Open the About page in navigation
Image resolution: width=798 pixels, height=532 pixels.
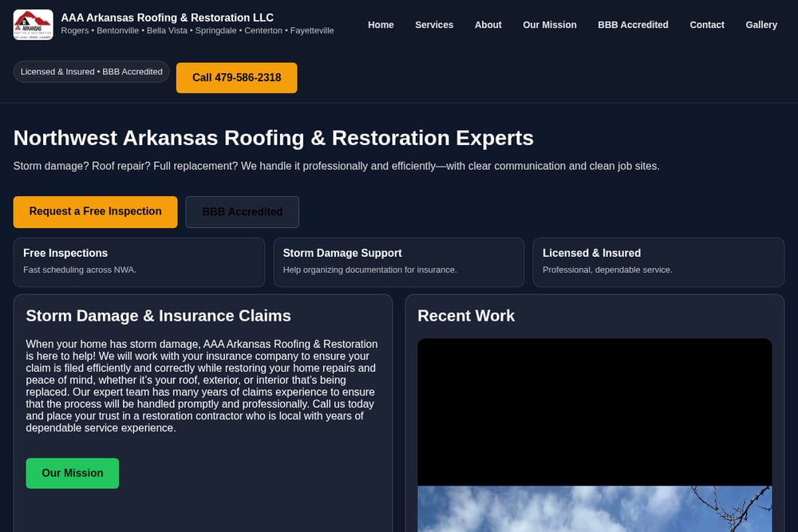click(x=488, y=25)
